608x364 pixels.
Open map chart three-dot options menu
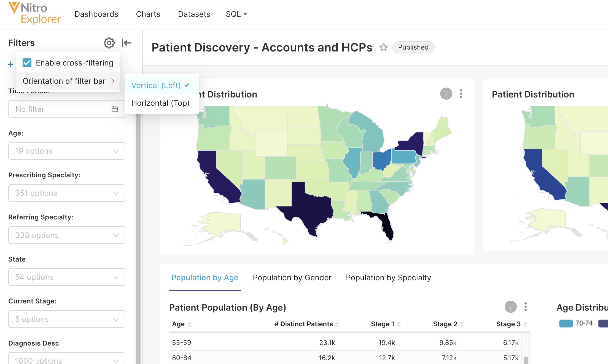(461, 94)
